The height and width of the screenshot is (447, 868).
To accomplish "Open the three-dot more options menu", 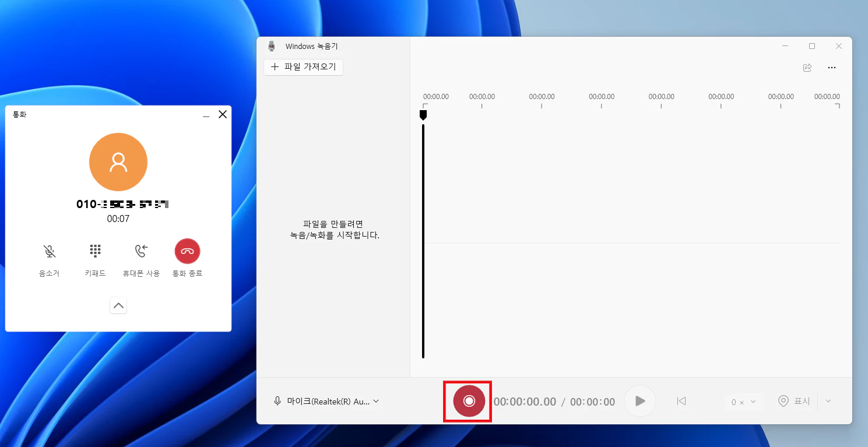I will 832,68.
